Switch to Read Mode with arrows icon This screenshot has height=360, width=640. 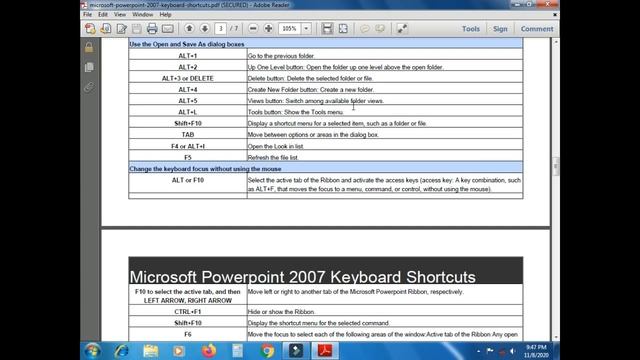click(x=402, y=29)
